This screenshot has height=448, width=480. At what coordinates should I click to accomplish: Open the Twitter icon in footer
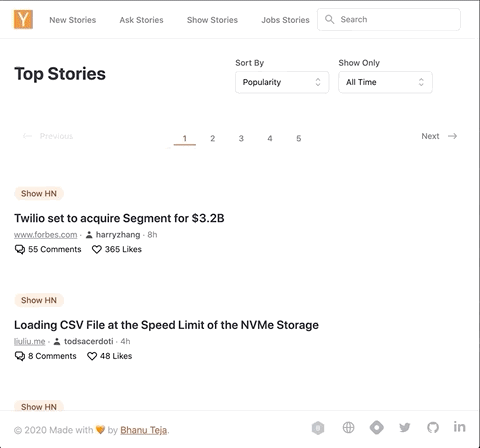click(405, 427)
